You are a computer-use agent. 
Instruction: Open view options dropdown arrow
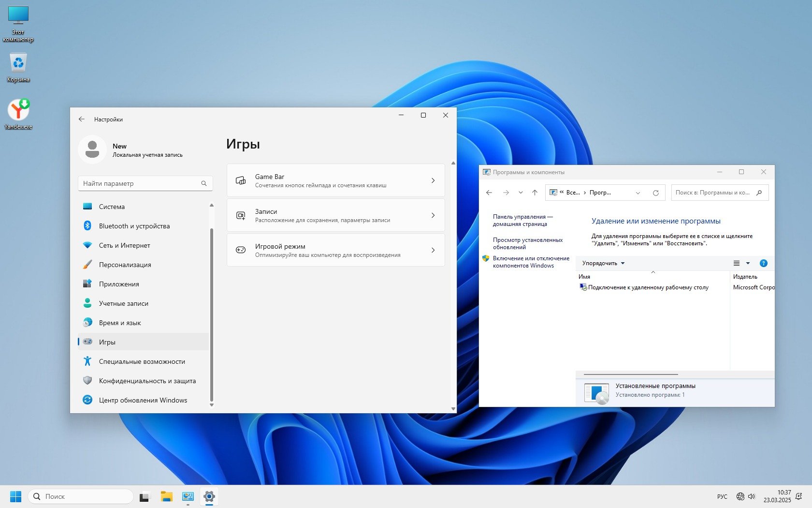(748, 263)
